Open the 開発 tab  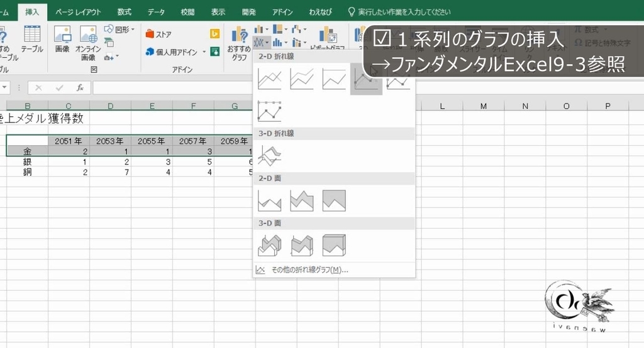(249, 12)
